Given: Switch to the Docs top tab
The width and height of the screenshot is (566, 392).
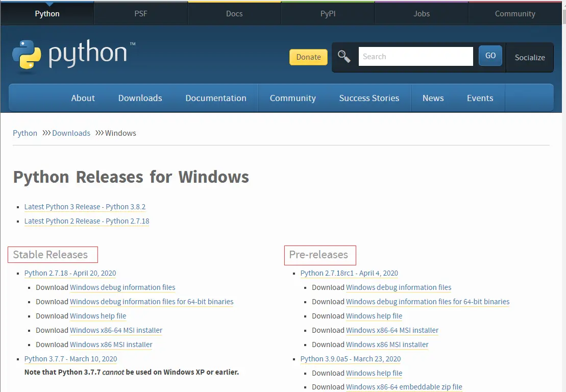Looking at the screenshot, I should pyautogui.click(x=234, y=14).
